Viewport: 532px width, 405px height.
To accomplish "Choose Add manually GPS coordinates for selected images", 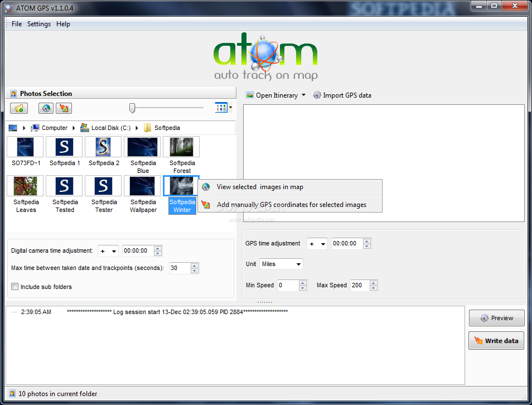I will coord(290,204).
